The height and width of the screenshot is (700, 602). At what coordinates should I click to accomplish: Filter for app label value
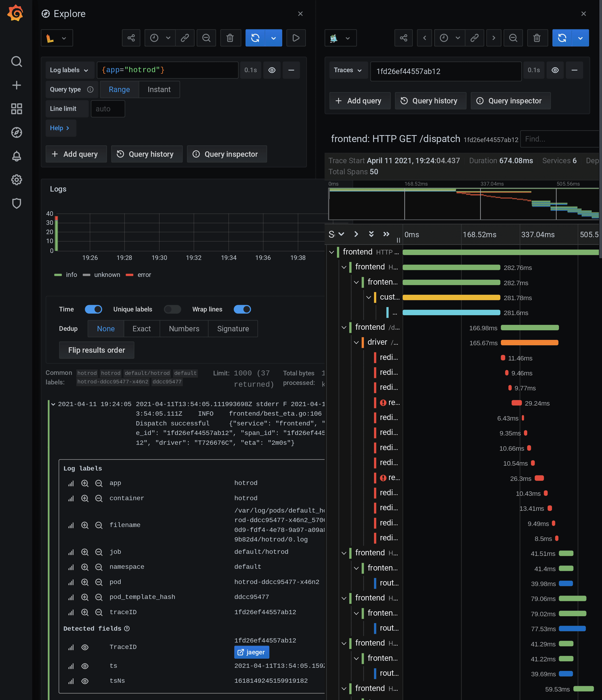tap(85, 483)
